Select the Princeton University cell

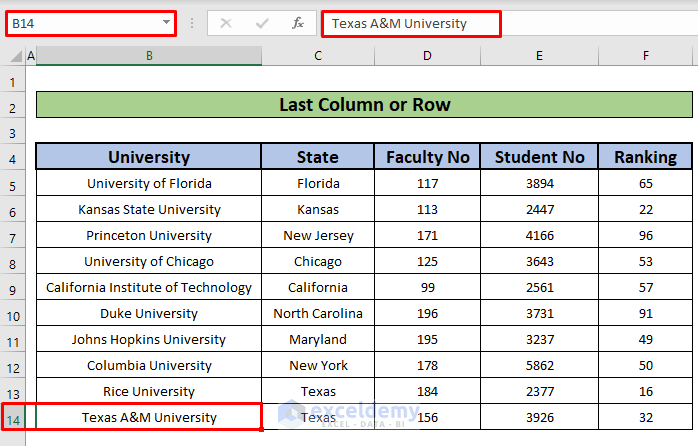coord(149,236)
